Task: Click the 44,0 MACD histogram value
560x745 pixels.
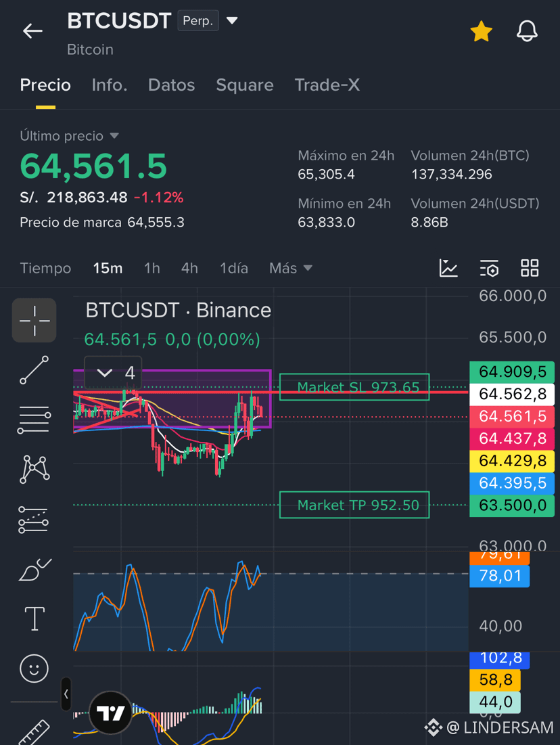Action: [x=495, y=702]
